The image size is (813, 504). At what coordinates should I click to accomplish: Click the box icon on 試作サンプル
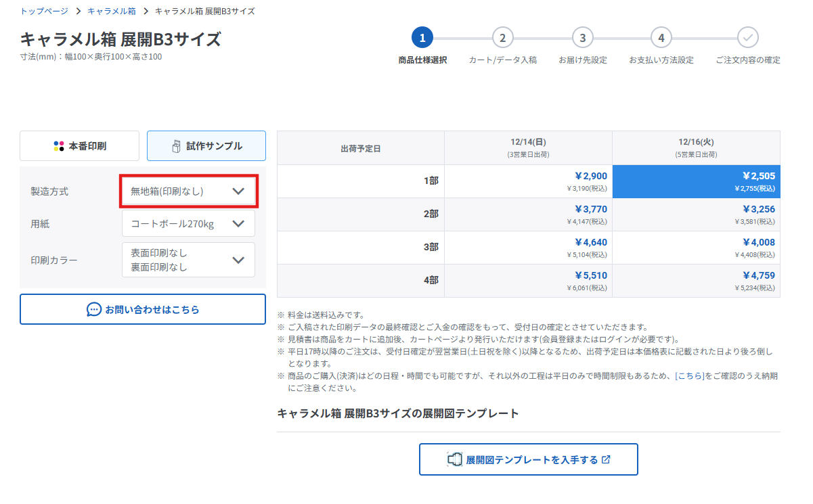(x=176, y=146)
